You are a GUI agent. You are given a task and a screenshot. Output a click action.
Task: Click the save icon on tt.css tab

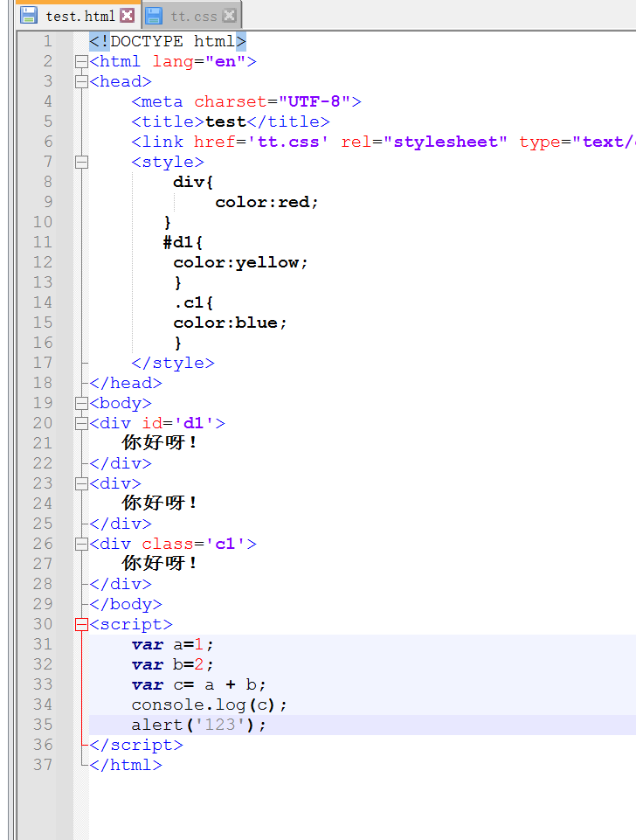[154, 15]
